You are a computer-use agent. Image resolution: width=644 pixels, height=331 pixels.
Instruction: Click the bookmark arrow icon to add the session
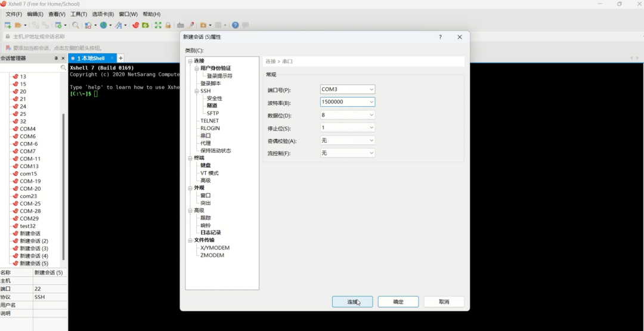coord(8,48)
